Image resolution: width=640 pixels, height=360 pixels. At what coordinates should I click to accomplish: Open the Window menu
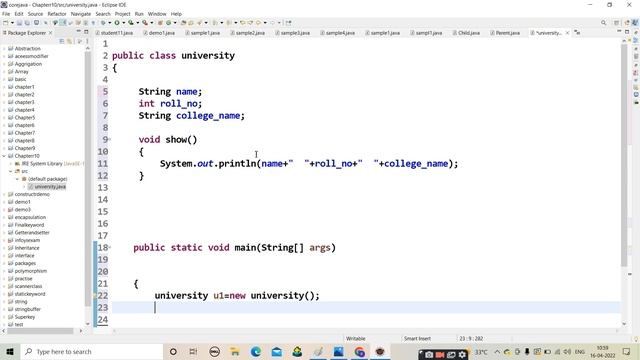[x=157, y=14]
